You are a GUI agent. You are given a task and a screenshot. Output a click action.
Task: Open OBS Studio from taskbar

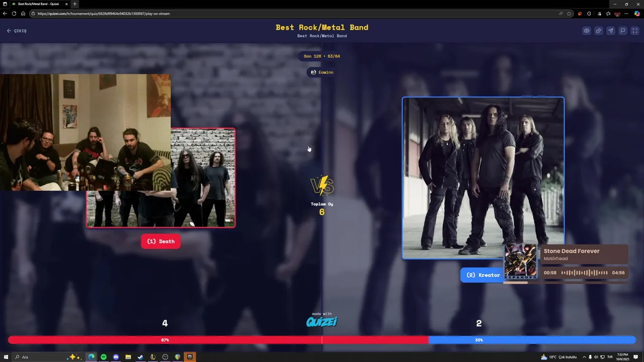[165, 357]
